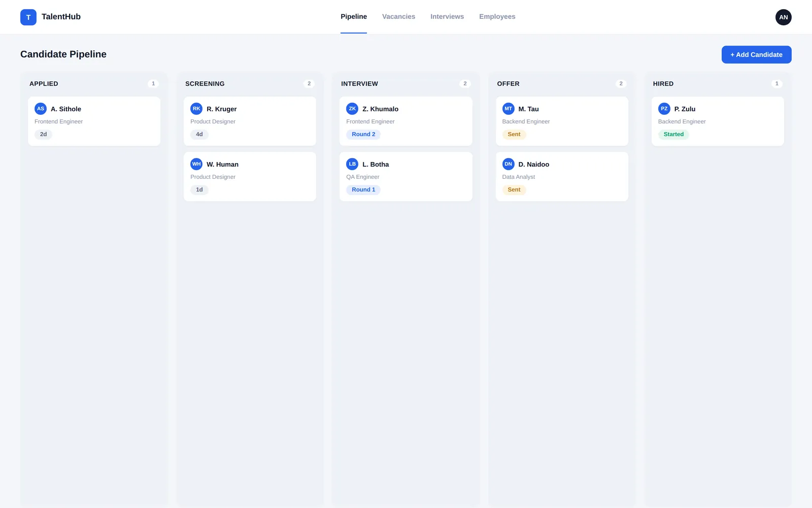Click Data Analyst role on D. Naidoo card
The image size is (812, 508).
pyautogui.click(x=519, y=177)
